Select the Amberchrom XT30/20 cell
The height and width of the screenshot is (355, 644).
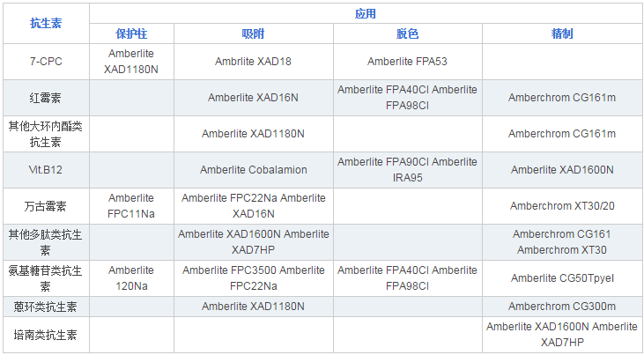pyautogui.click(x=562, y=206)
